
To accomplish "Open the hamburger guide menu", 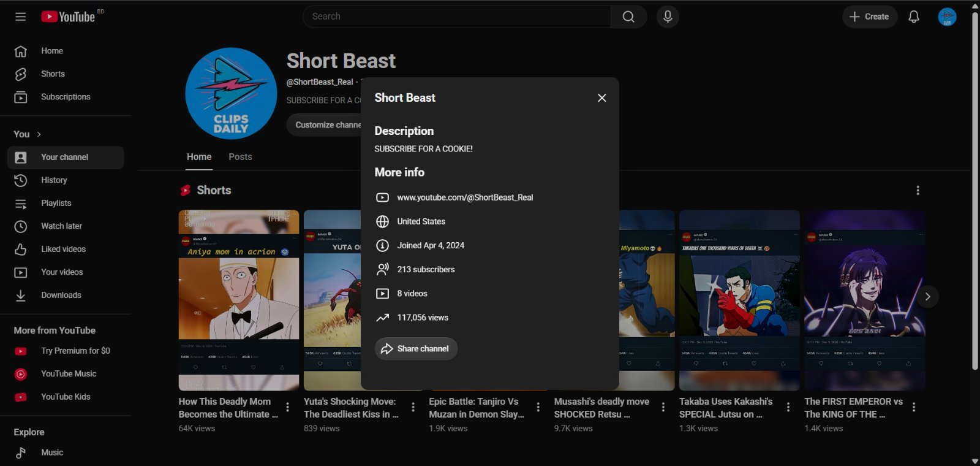I will click(21, 17).
